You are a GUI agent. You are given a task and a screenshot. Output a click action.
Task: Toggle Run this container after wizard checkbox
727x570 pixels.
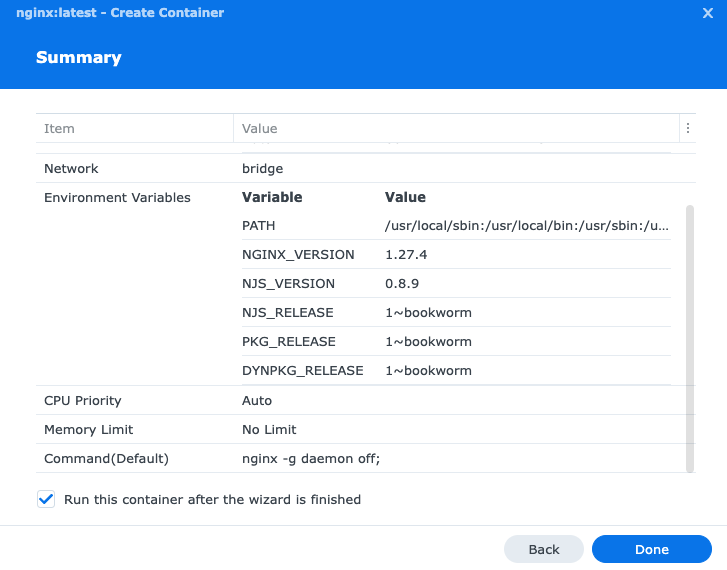pos(46,499)
